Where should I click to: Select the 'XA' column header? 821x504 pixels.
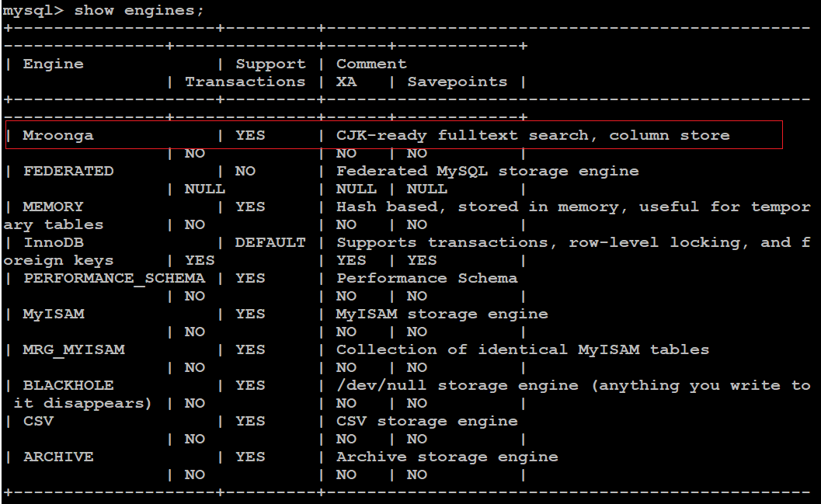point(346,82)
